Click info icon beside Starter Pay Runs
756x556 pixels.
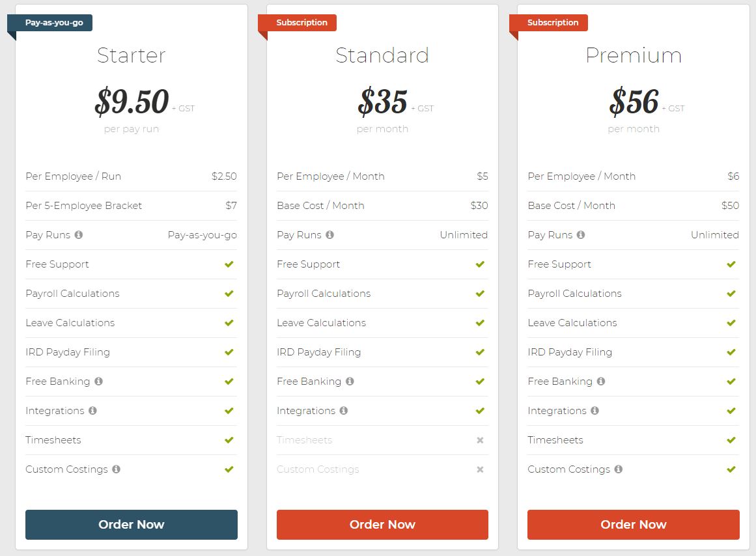pos(79,235)
